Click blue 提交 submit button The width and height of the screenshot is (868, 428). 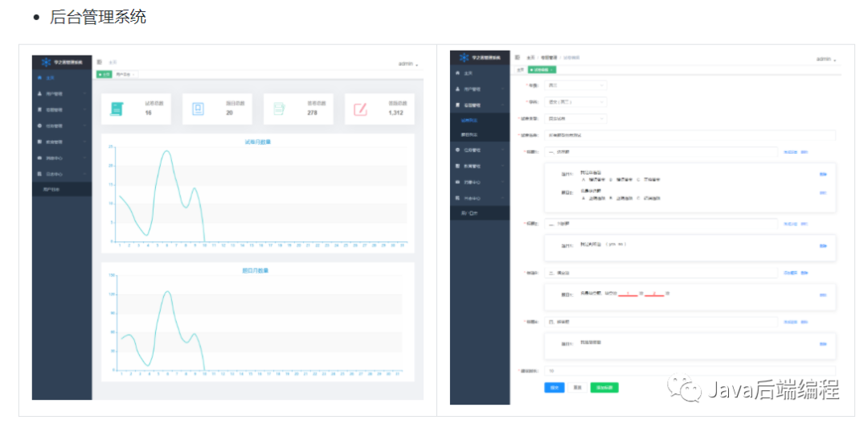pyautogui.click(x=554, y=388)
